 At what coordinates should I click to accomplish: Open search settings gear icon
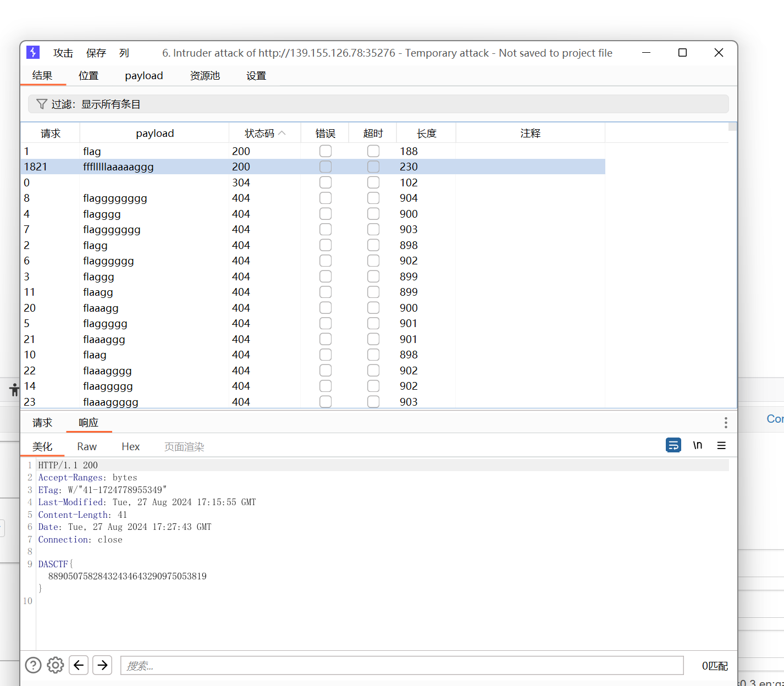coord(55,665)
